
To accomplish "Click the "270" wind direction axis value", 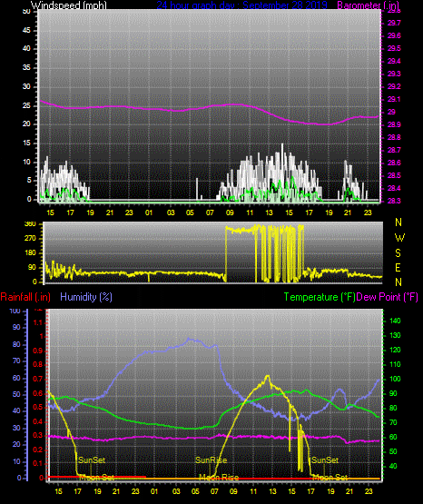I will point(30,239).
